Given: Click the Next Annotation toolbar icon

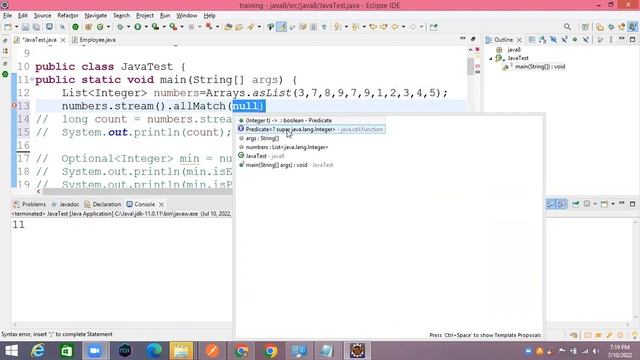Looking at the screenshot, I should (337, 27).
